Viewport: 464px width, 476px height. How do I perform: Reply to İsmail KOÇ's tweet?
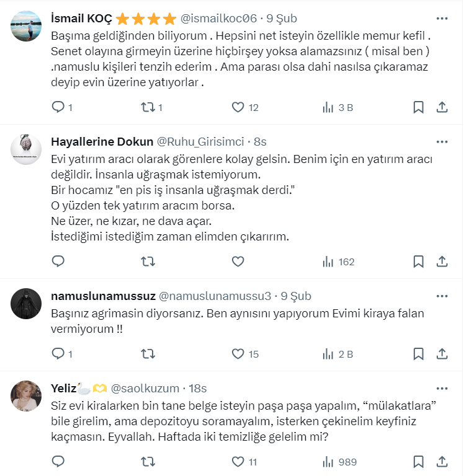click(58, 107)
